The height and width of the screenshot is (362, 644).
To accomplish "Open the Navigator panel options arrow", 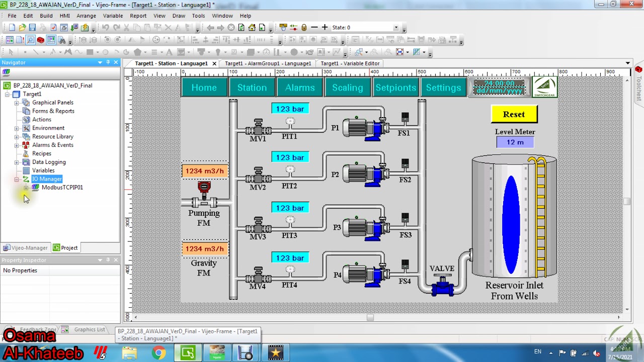I will click(x=100, y=62).
